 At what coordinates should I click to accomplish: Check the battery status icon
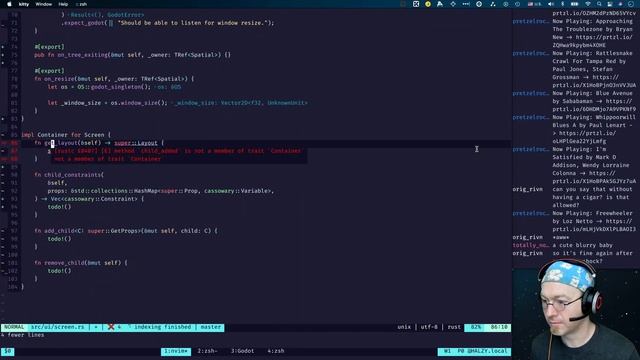[574, 4]
